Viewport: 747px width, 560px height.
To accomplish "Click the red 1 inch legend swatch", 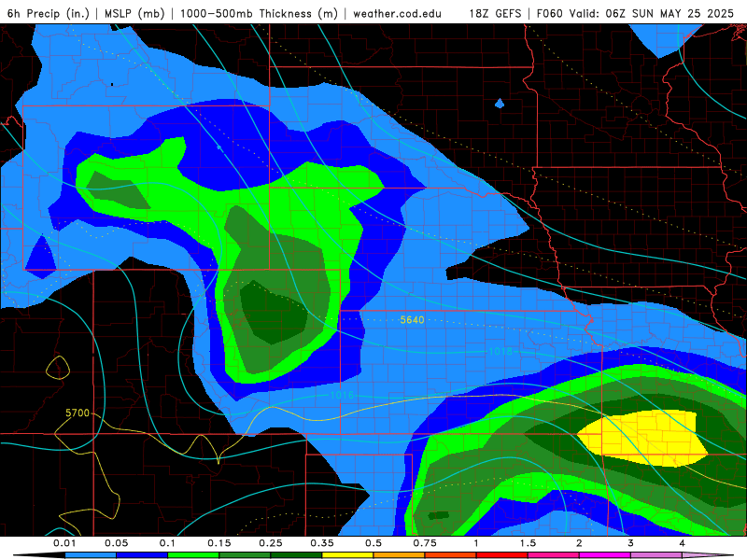I will [x=502, y=555].
